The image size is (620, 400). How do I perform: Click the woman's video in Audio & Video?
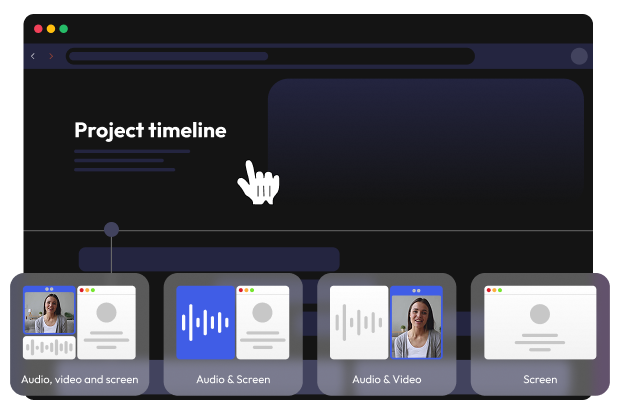(x=415, y=325)
